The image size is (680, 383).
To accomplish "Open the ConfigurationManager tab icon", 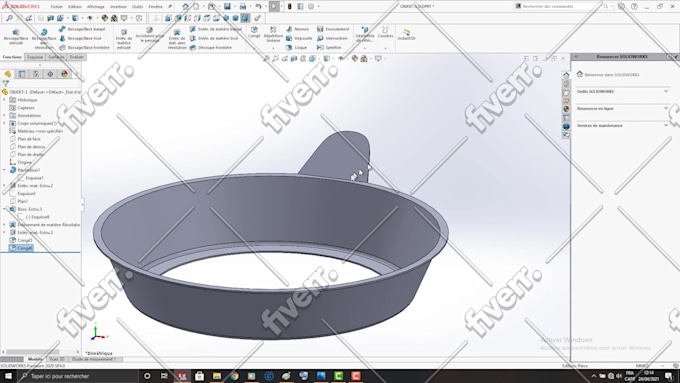I will 36,74.
